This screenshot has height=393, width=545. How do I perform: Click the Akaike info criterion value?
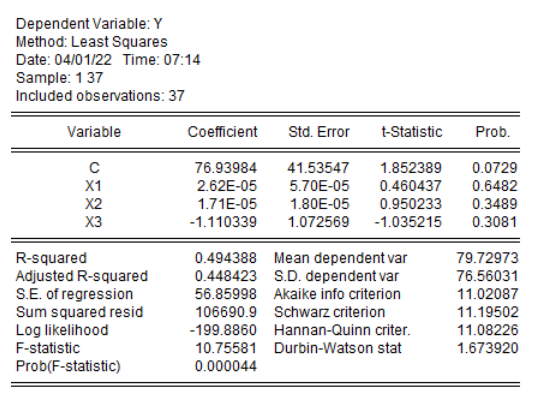pyautogui.click(x=488, y=294)
